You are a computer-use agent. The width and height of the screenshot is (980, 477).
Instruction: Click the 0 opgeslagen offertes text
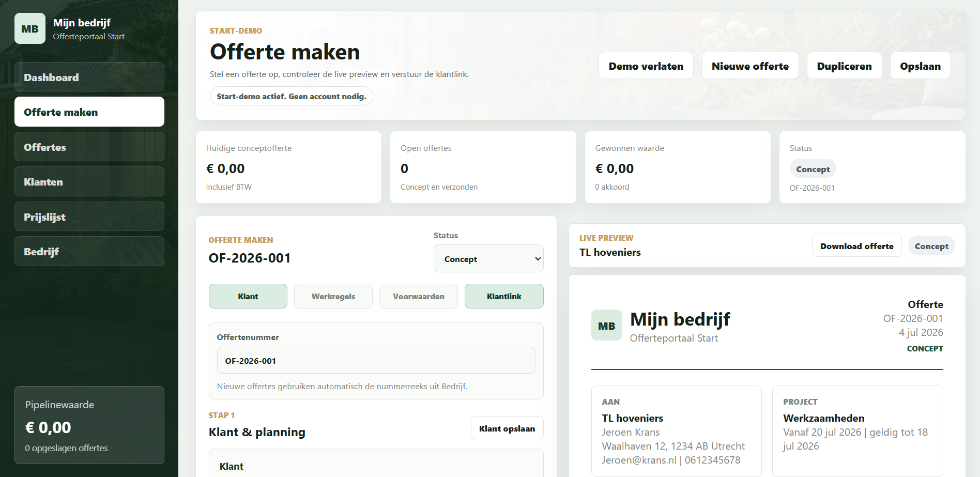coord(66,448)
